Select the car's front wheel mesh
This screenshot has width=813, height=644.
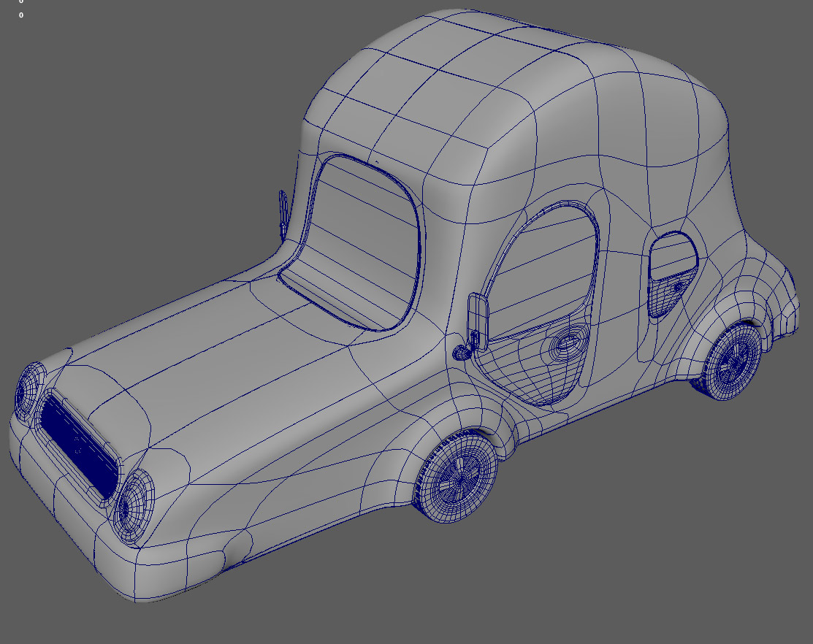tap(456, 478)
